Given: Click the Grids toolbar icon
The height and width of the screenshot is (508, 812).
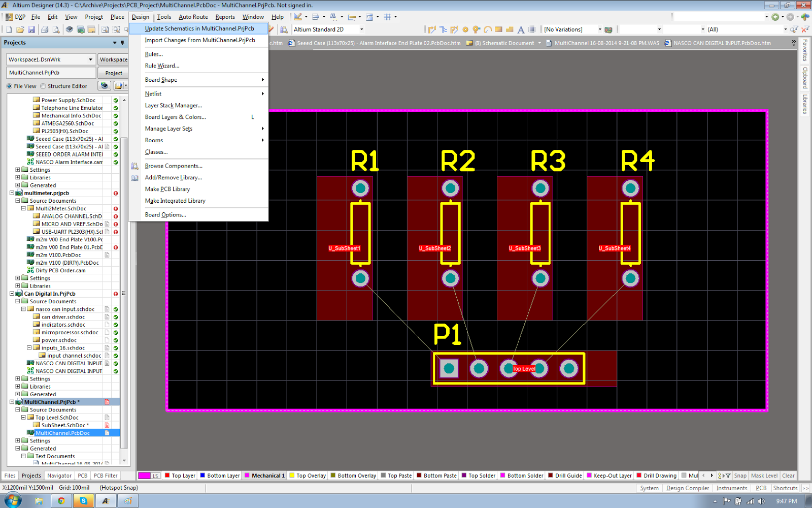Looking at the screenshot, I should tap(387, 17).
